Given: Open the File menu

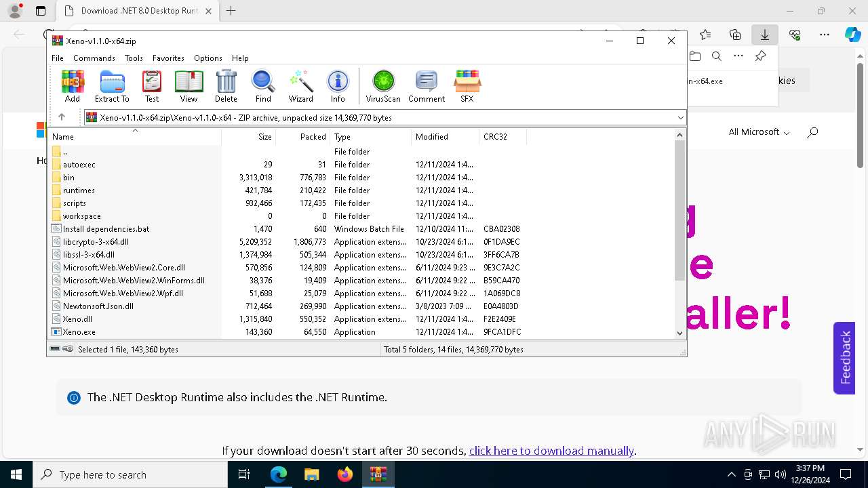Looking at the screenshot, I should (58, 58).
